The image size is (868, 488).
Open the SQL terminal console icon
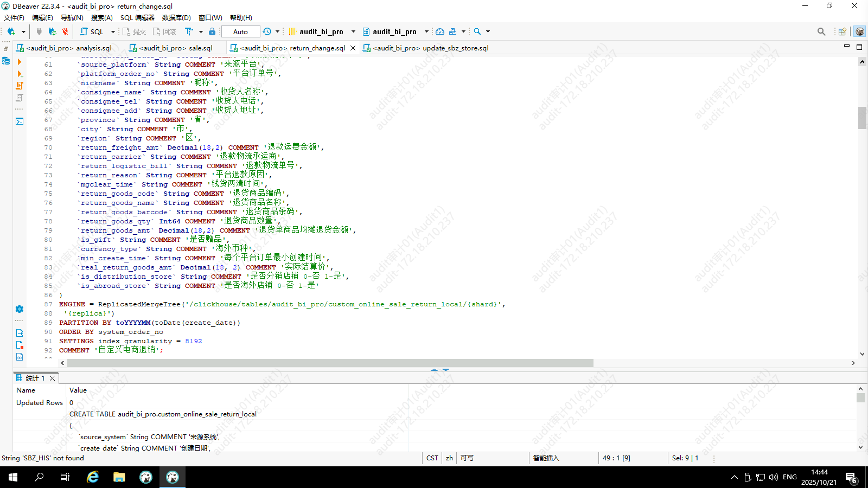20,121
